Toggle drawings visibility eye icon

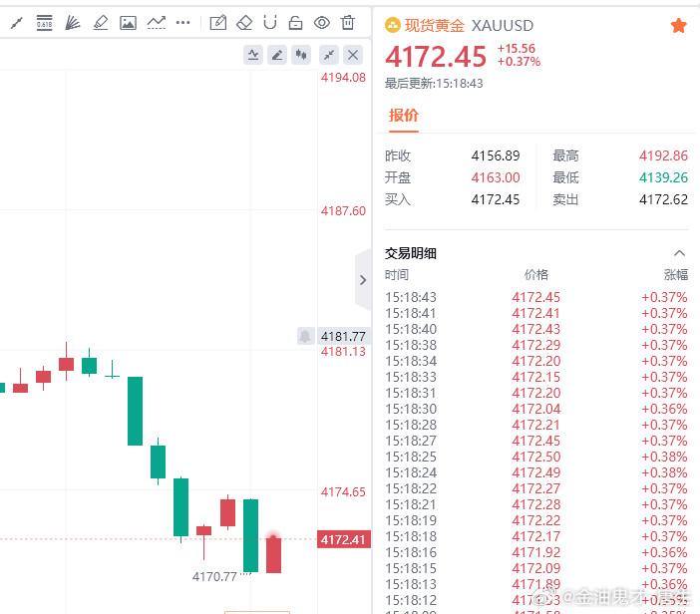tap(322, 22)
